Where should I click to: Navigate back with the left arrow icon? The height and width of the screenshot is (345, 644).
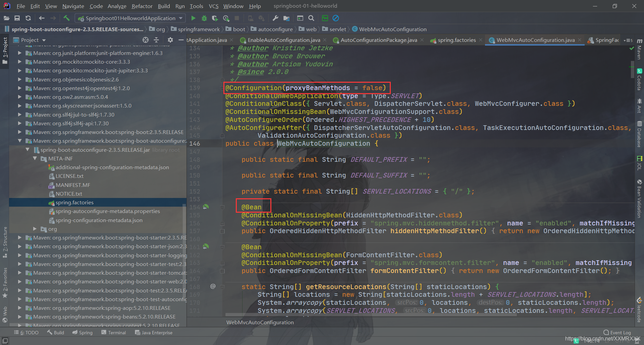click(42, 18)
